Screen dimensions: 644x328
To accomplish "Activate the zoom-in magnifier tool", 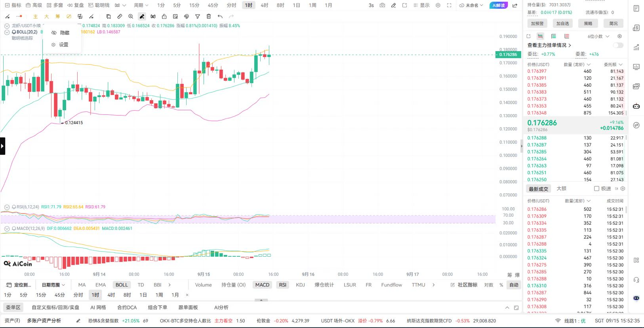I will tap(131, 17).
